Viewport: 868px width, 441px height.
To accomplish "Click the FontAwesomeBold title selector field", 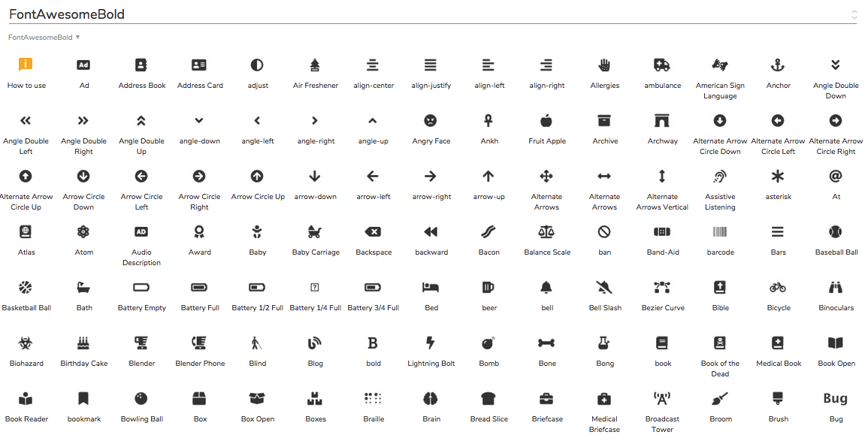I will [x=421, y=14].
